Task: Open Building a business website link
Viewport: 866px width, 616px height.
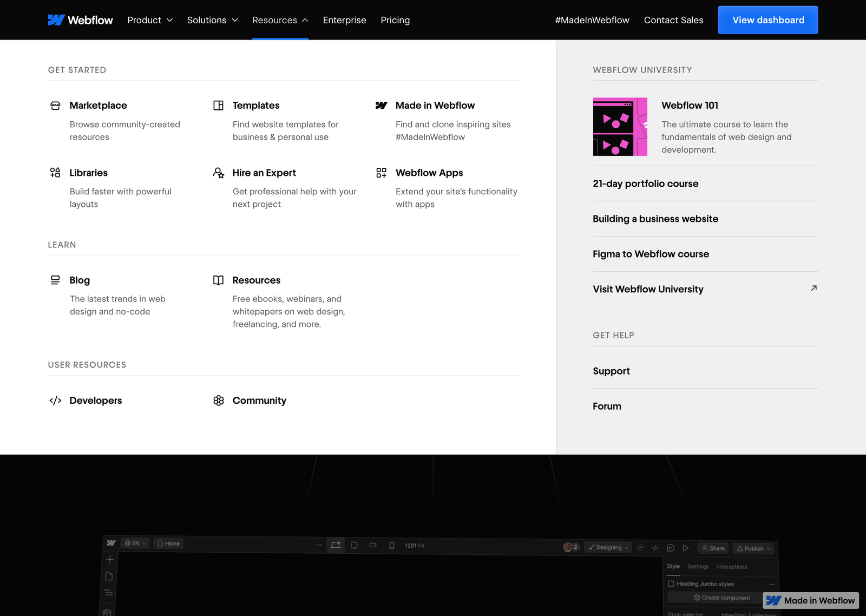Action: (x=655, y=219)
